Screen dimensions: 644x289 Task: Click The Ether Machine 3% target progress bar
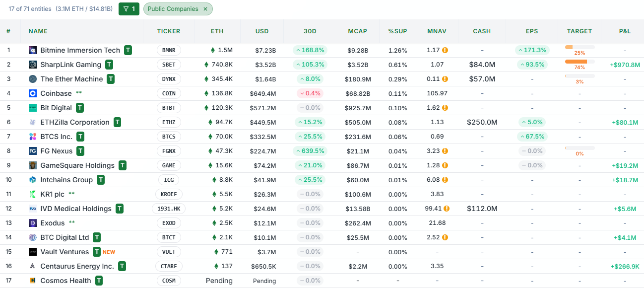point(580,76)
